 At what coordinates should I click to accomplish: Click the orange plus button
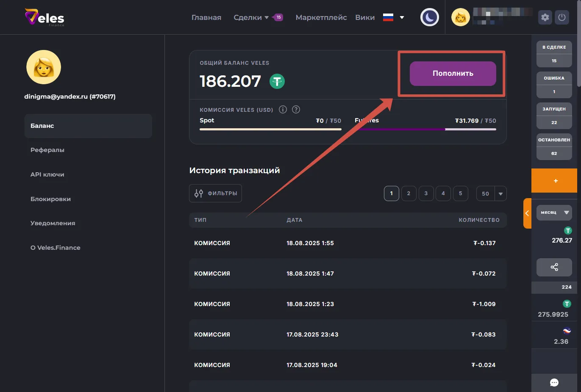point(555,181)
